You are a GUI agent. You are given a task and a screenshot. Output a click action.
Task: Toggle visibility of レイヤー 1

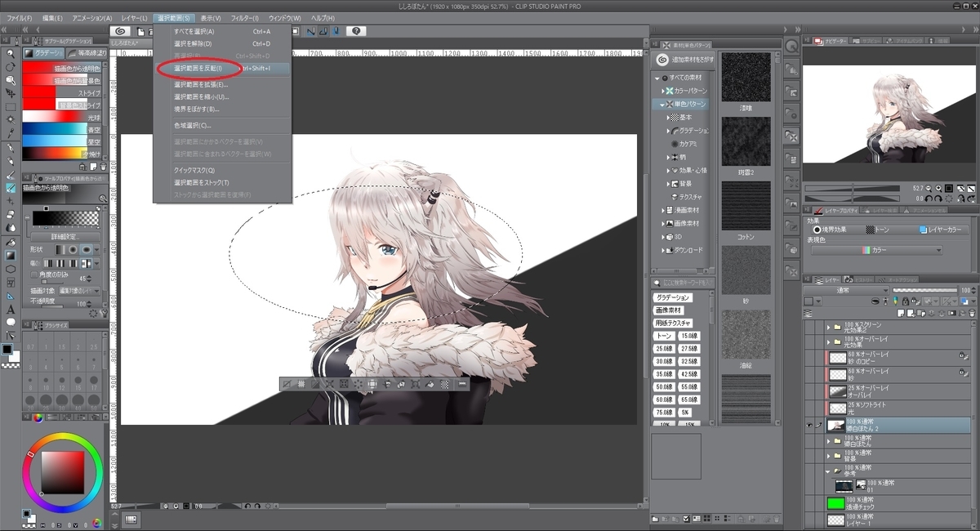[809, 520]
